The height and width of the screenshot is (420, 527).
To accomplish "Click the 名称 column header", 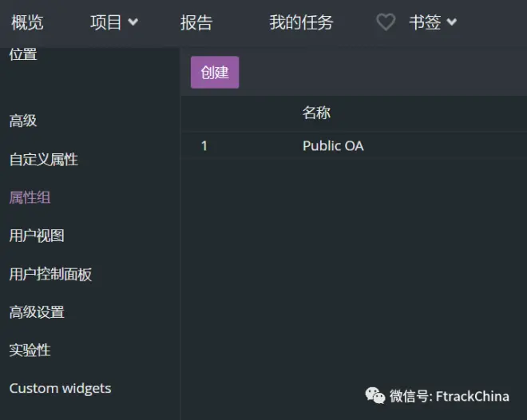I will tap(316, 113).
